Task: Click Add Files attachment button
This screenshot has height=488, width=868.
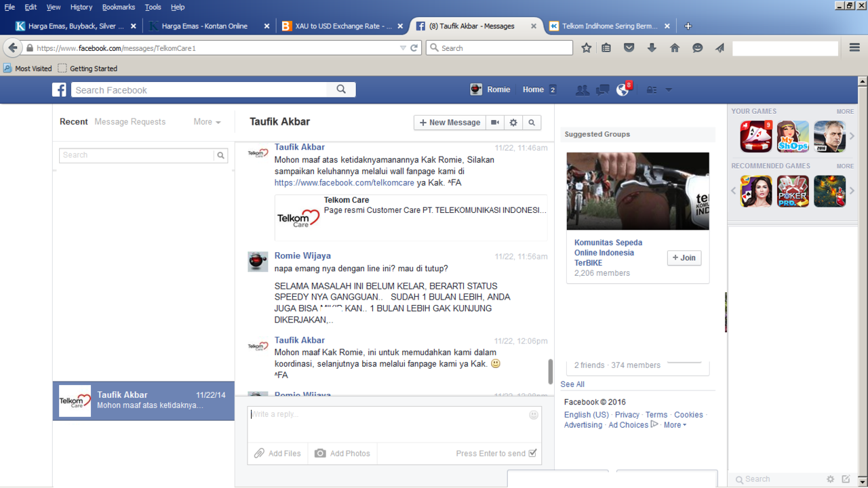Action: pyautogui.click(x=277, y=453)
